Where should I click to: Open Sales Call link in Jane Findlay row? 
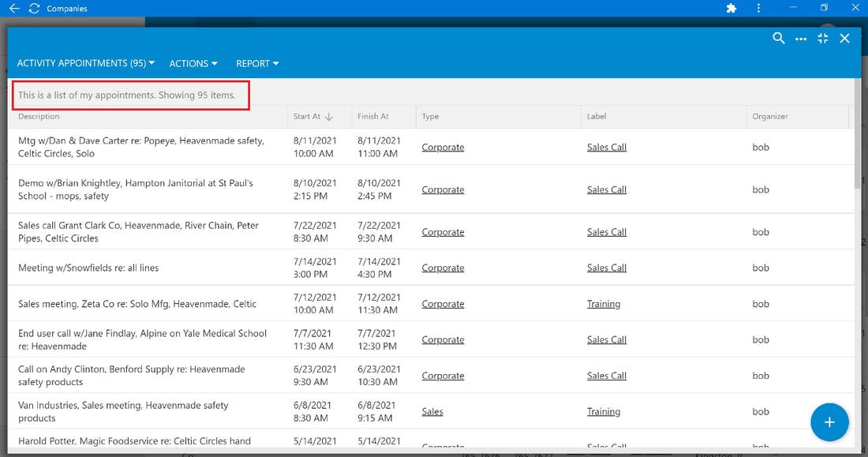tap(607, 340)
